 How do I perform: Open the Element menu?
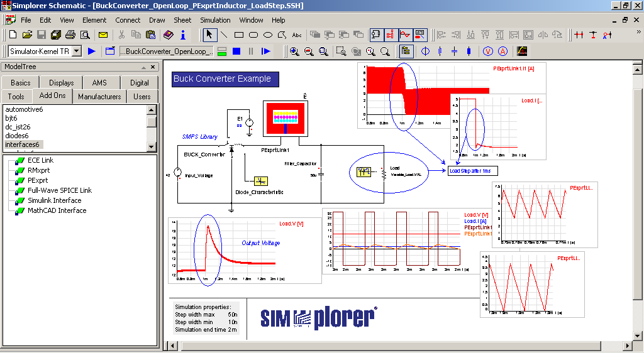click(94, 20)
